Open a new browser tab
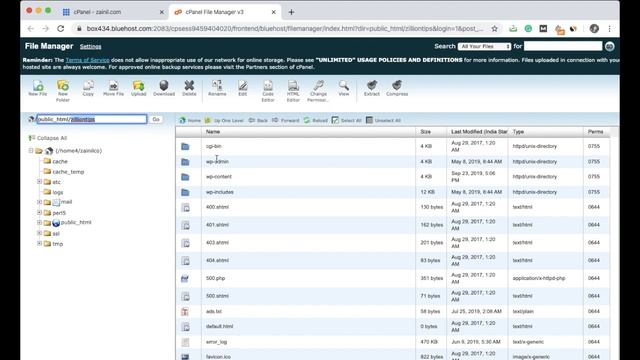Viewport: 640px width, 360px height. click(x=291, y=12)
